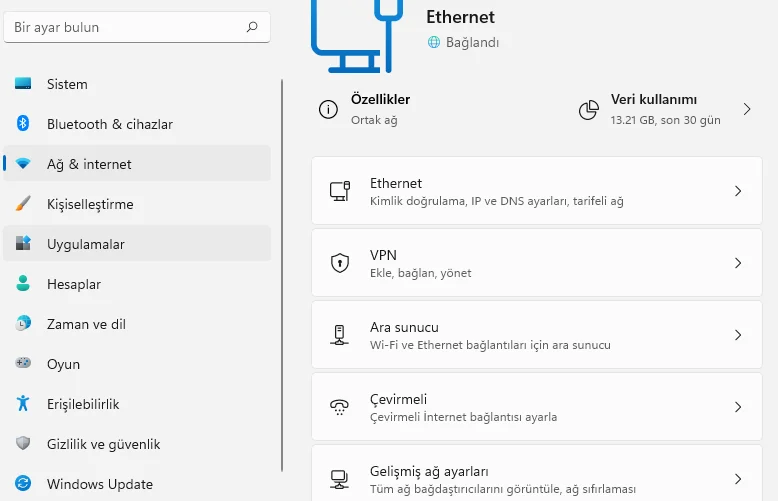The width and height of the screenshot is (778, 501).
Task: Click the Sistem monitor icon
Action: click(23, 83)
